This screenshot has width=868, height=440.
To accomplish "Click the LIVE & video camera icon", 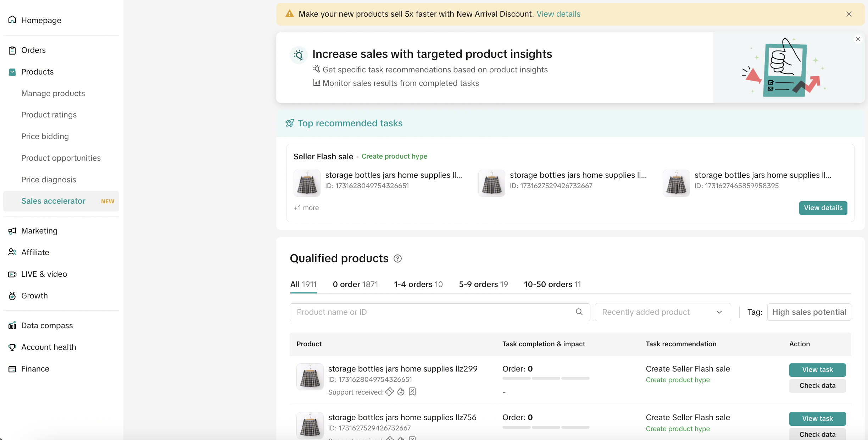I will [x=12, y=274].
